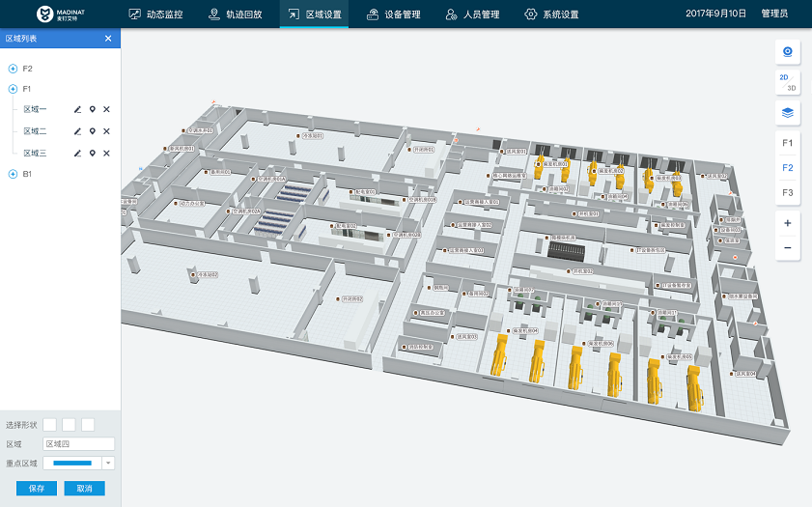
Task: Open the 重点区域 color dropdown arrow
Action: coord(109,464)
